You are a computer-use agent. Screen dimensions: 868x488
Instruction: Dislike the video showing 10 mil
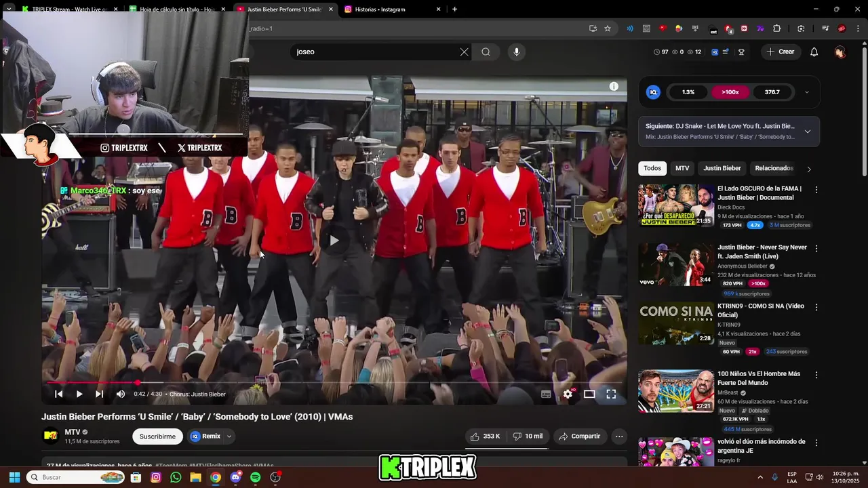pos(528,436)
